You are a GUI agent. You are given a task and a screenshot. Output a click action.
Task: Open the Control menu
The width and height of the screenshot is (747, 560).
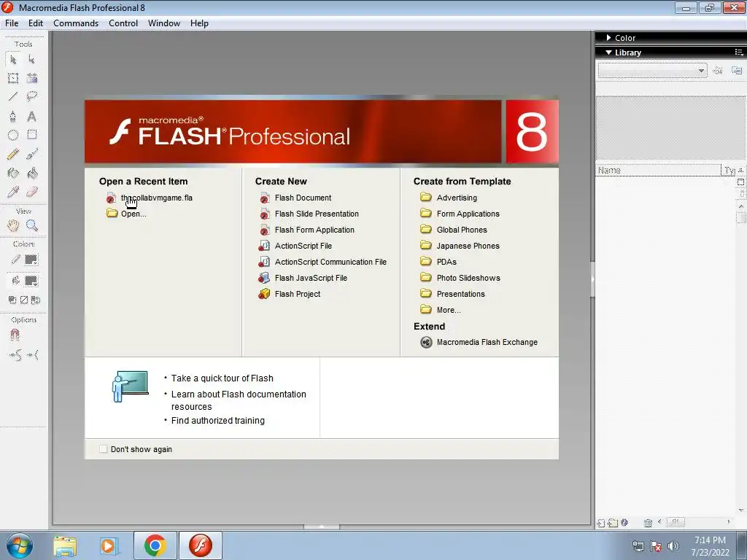pos(123,23)
